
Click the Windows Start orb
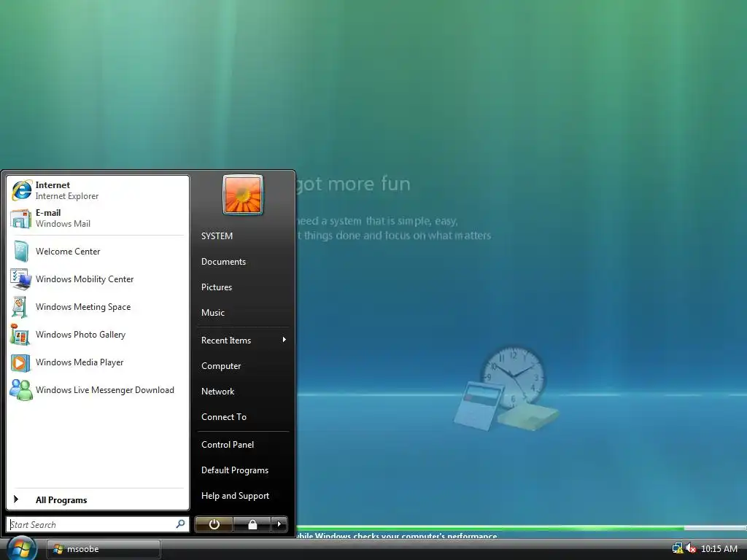pyautogui.click(x=22, y=548)
